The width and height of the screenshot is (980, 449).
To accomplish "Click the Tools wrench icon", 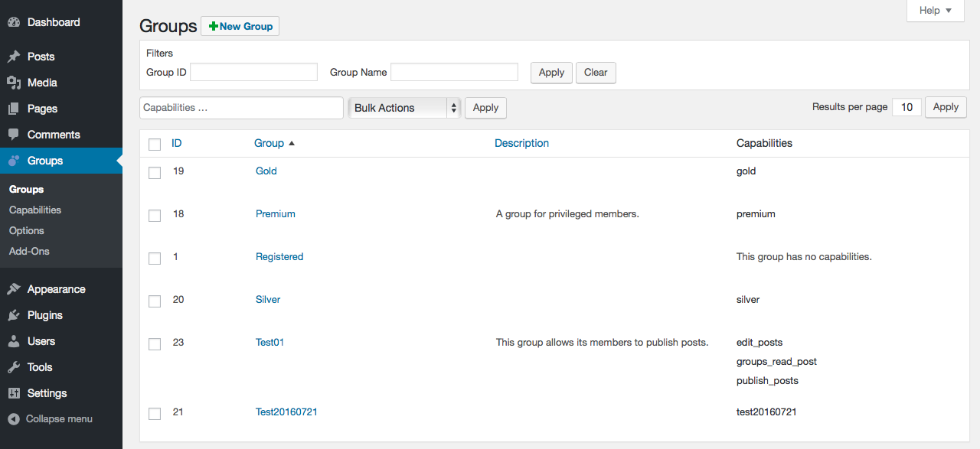I will (14, 367).
